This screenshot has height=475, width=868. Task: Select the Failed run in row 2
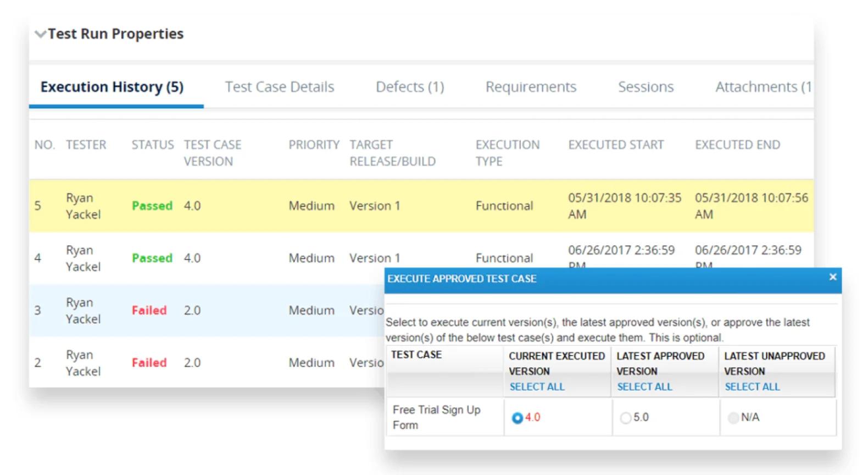pyautogui.click(x=149, y=363)
